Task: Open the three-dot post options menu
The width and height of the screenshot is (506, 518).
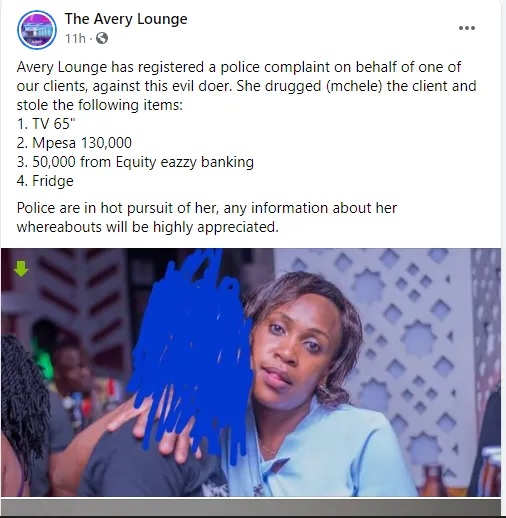Action: click(x=467, y=28)
